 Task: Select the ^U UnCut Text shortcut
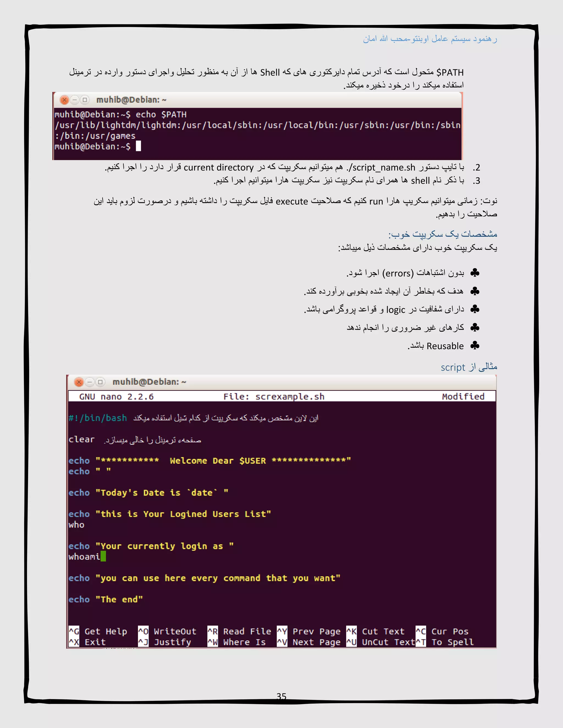click(x=381, y=642)
